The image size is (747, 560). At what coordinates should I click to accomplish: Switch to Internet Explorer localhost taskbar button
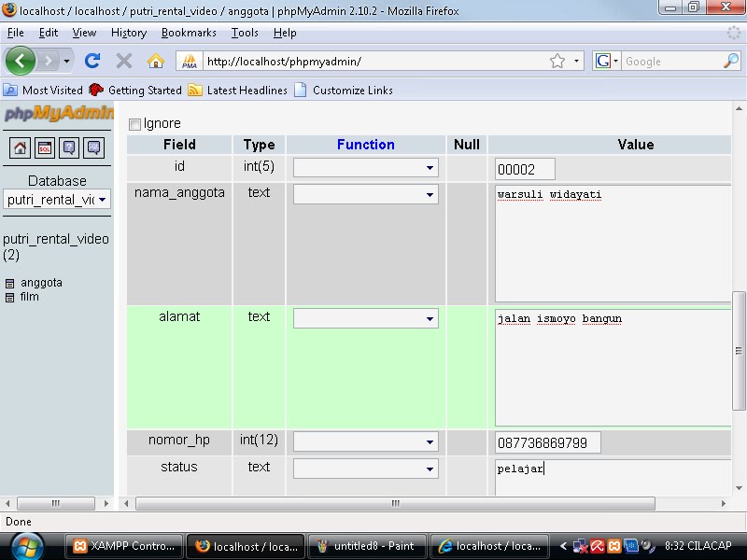click(x=489, y=546)
